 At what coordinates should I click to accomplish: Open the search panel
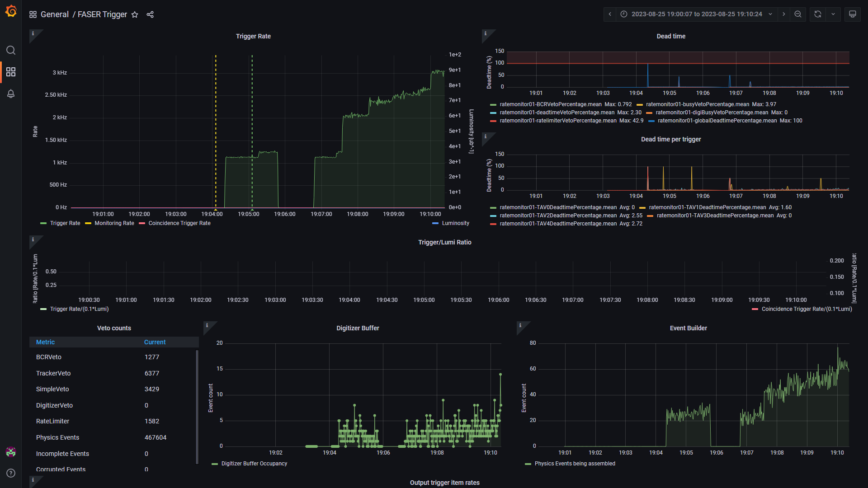tap(11, 50)
